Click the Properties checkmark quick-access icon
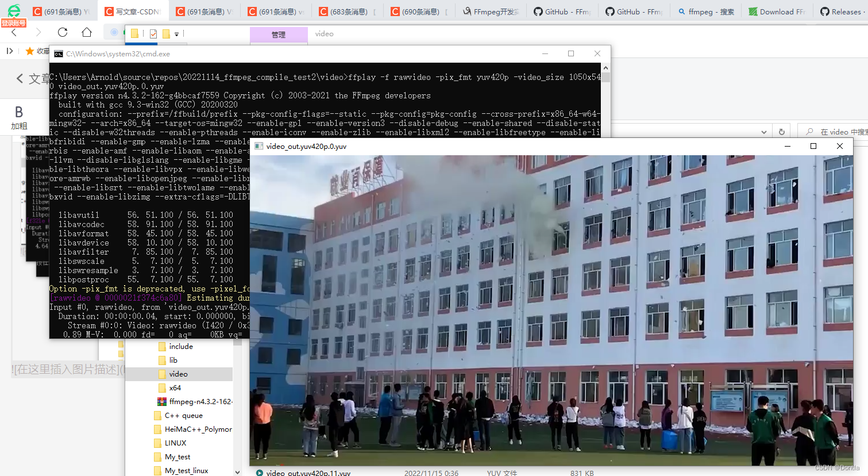This screenshot has width=868, height=476. [153, 34]
